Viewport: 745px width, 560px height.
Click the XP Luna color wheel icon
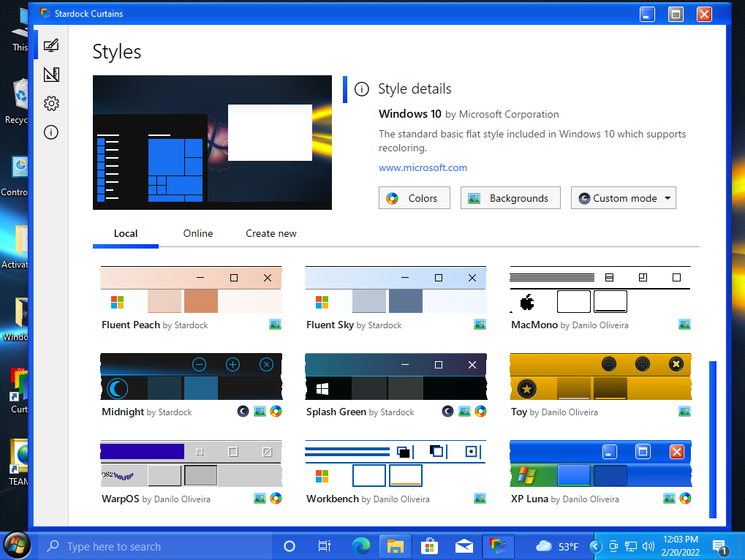685,499
